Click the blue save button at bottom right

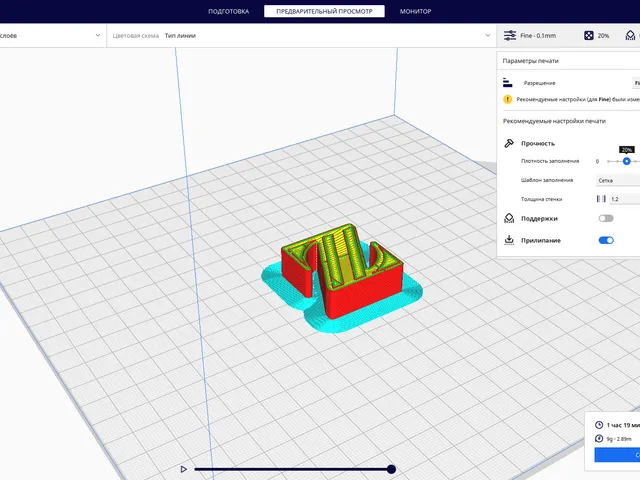click(617, 455)
